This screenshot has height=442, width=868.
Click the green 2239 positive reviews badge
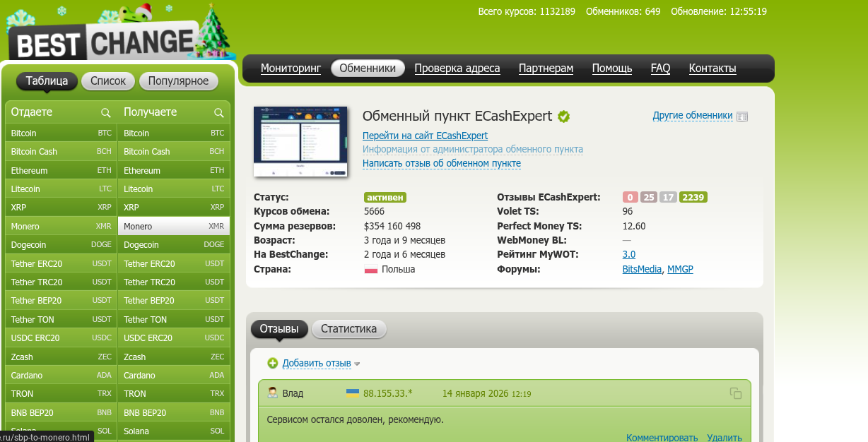[x=693, y=198]
